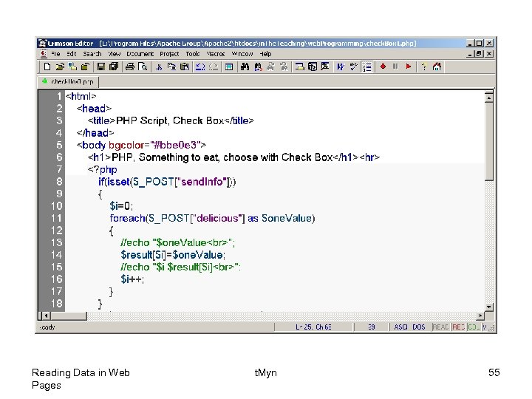Open Print Preview magnifier page icon
532x399 pixels.
tap(143, 66)
